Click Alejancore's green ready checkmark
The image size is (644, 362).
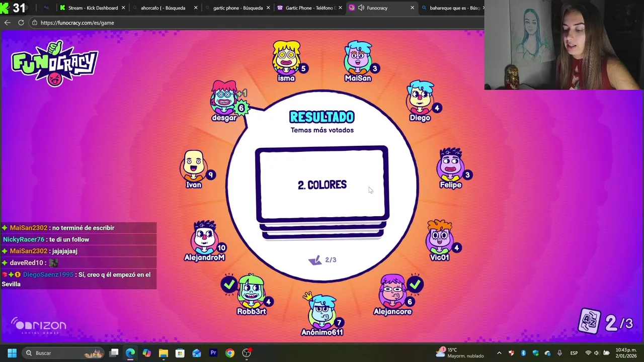coord(415,285)
